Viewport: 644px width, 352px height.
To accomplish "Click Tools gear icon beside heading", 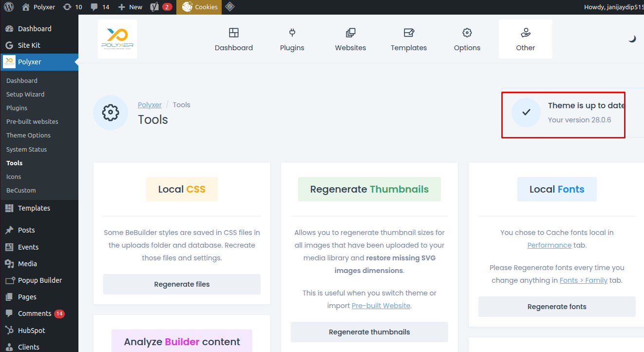I will 111,113.
